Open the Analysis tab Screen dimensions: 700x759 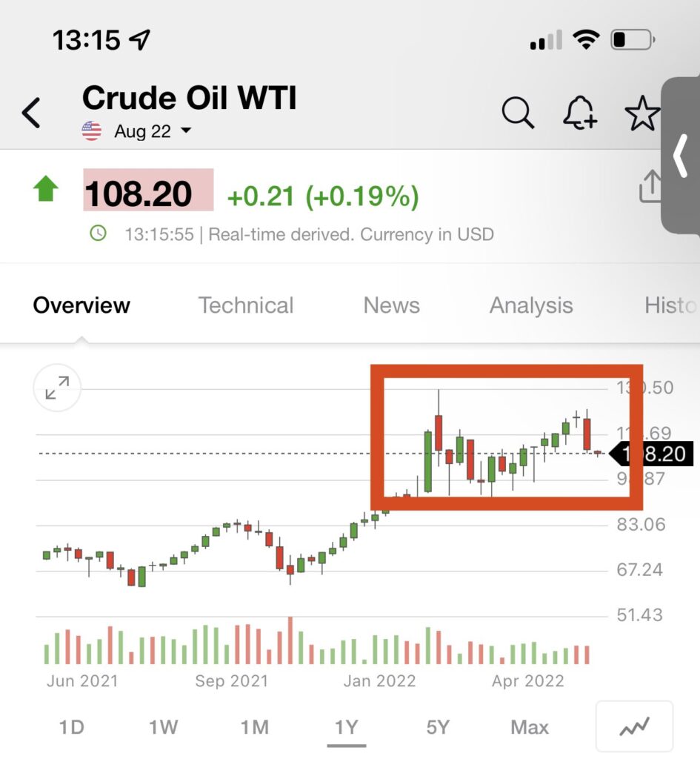coord(531,306)
